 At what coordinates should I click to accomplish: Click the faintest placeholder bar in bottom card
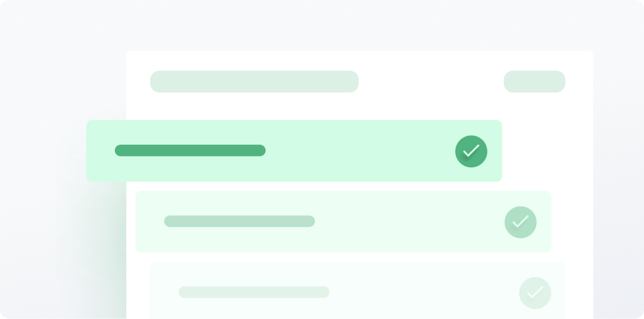pos(254,292)
